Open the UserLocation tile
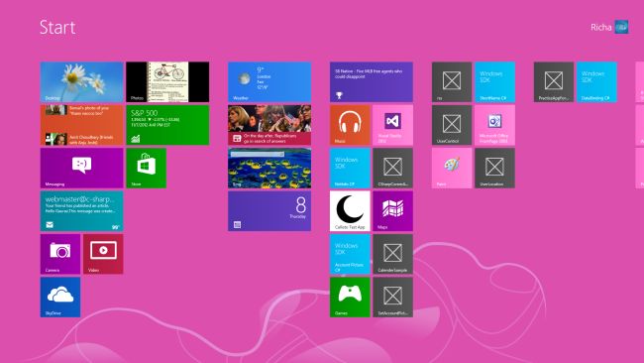The height and width of the screenshot is (363, 644). [494, 169]
